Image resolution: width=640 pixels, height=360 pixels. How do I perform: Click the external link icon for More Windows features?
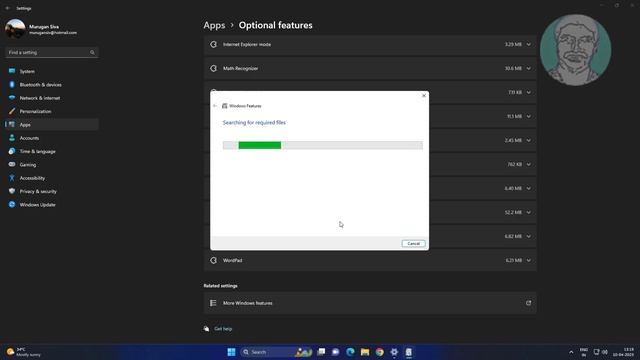tap(529, 303)
